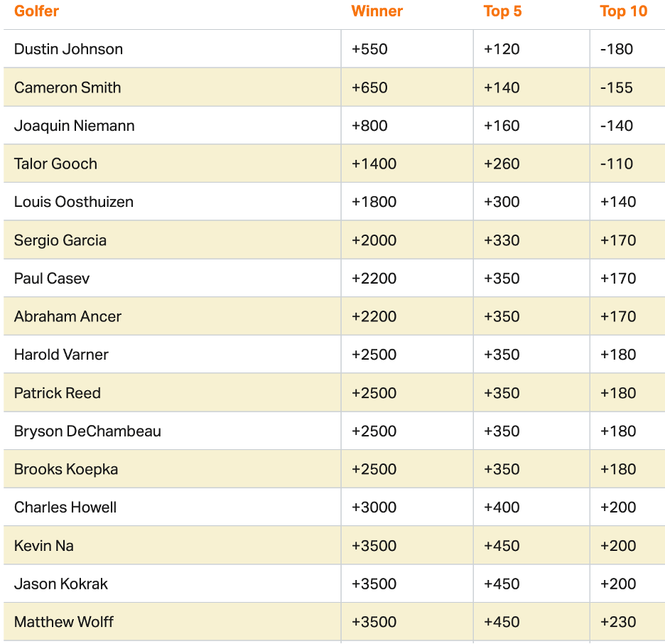Click Cameron Smith's +650 winner odds
Image resolution: width=665 pixels, height=644 pixels.
coord(369,87)
